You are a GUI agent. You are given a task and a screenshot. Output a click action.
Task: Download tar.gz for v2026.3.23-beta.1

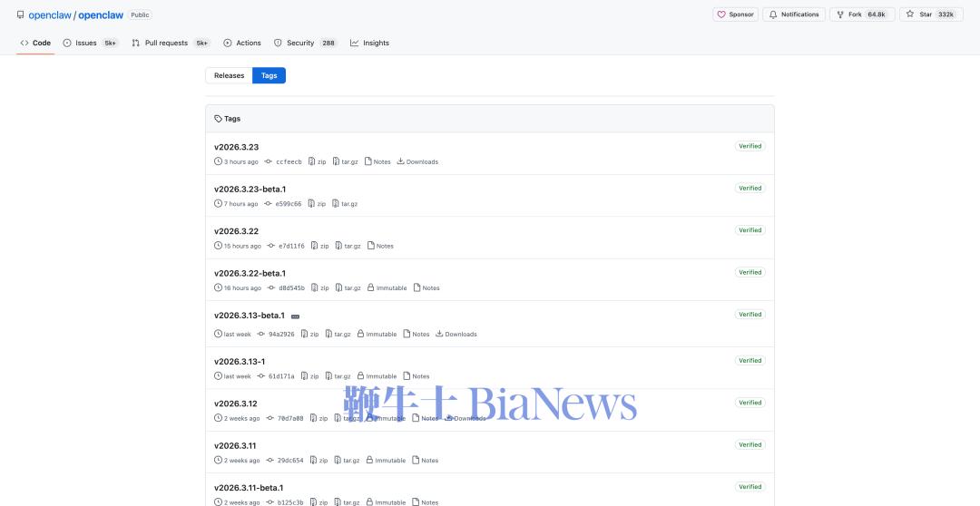click(345, 204)
